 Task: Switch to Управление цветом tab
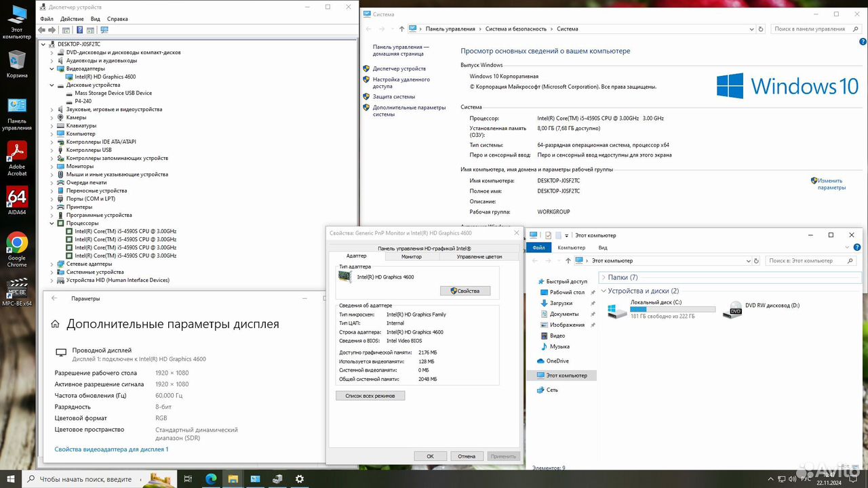[479, 256]
